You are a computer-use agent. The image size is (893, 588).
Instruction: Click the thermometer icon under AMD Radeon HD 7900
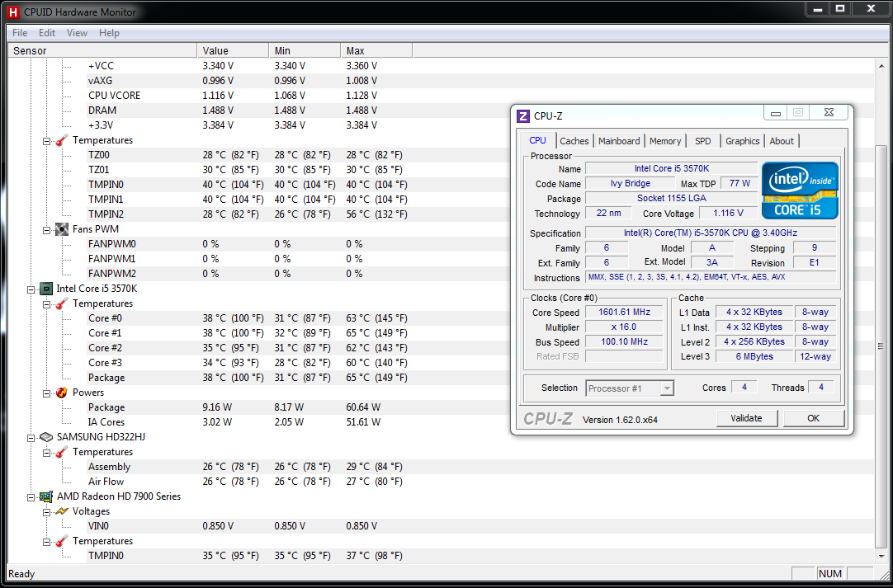click(62, 541)
